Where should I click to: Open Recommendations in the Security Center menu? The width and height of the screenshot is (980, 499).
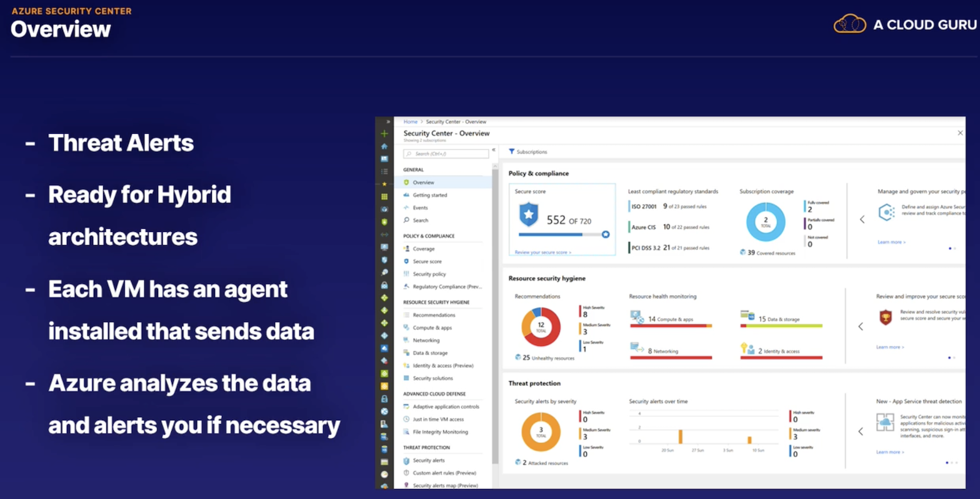tap(434, 315)
